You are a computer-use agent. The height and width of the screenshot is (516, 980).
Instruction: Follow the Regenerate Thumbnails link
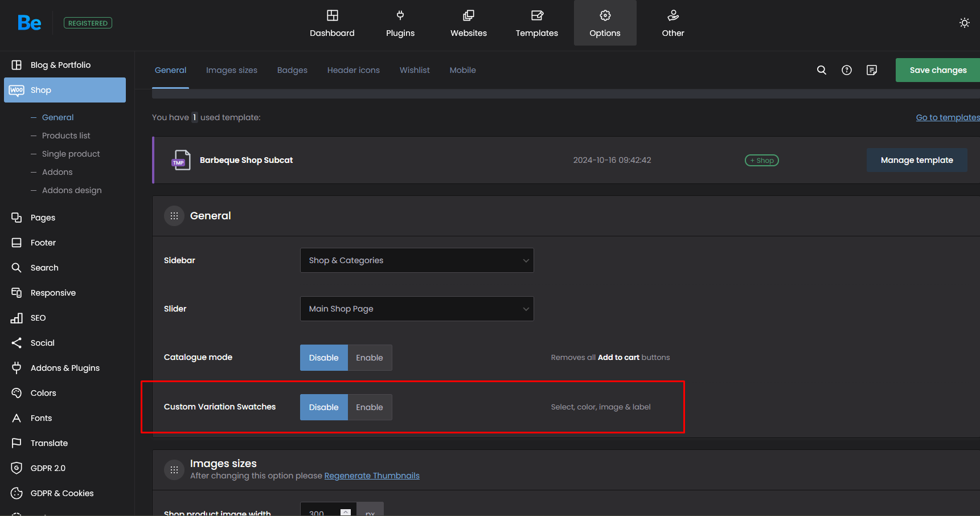[x=372, y=476]
